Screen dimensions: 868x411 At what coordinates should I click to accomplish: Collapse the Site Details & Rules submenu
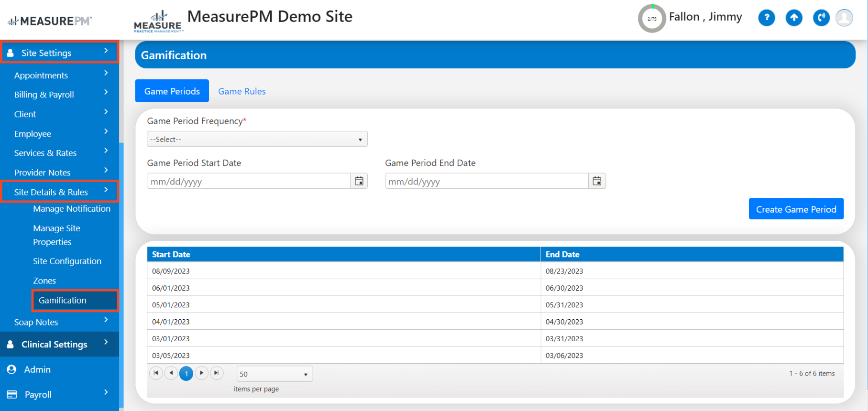click(106, 190)
